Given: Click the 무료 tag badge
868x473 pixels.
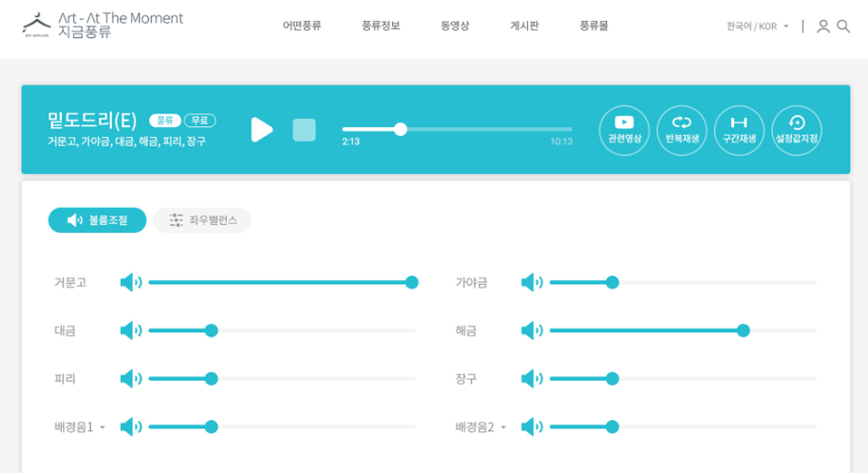Looking at the screenshot, I should click(199, 121).
